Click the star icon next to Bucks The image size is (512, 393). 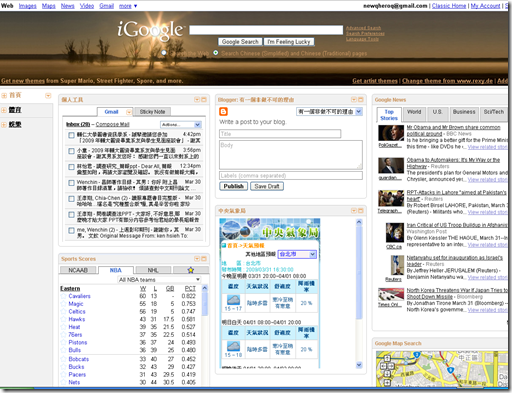pyautogui.click(x=64, y=367)
